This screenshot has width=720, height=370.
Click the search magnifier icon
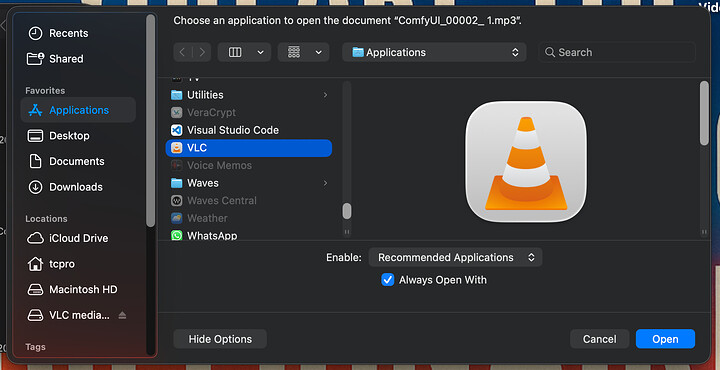[x=550, y=52]
